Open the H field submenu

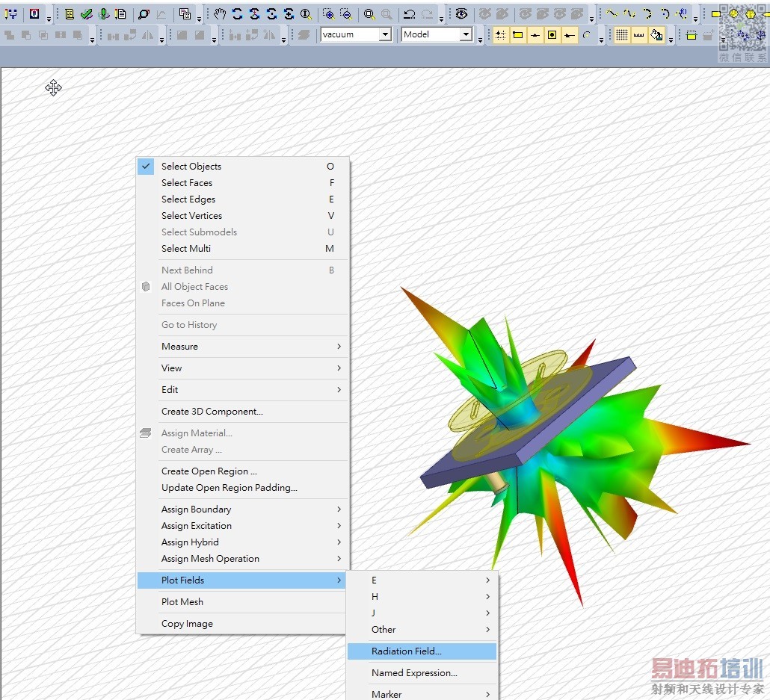(x=422, y=596)
